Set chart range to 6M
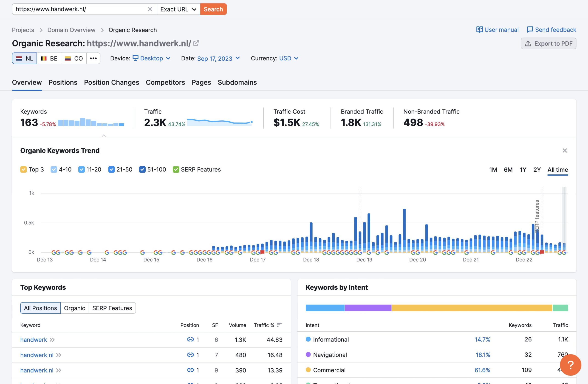The height and width of the screenshot is (384, 588). pyautogui.click(x=508, y=170)
